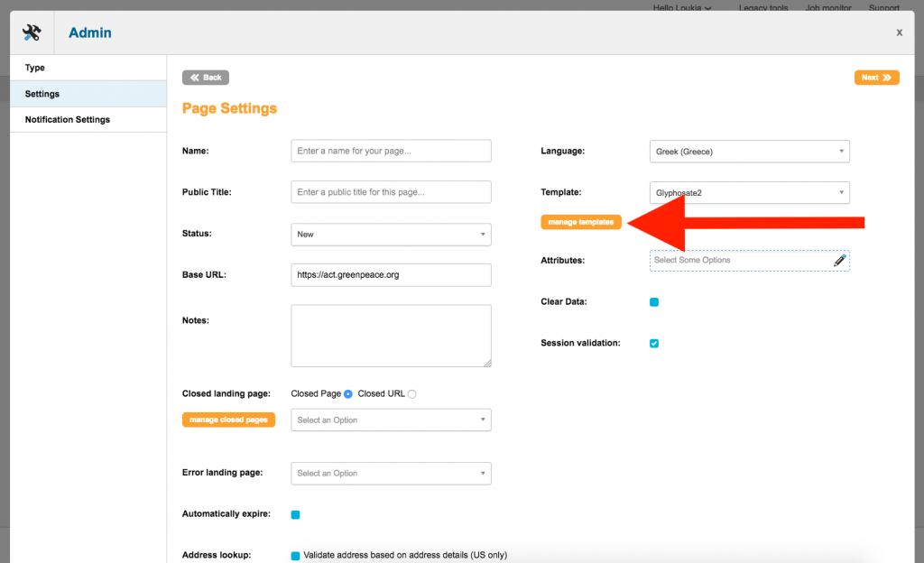Expand the Template dropdown showing Glyphosate2
This screenshot has width=924, height=563.
coord(749,192)
